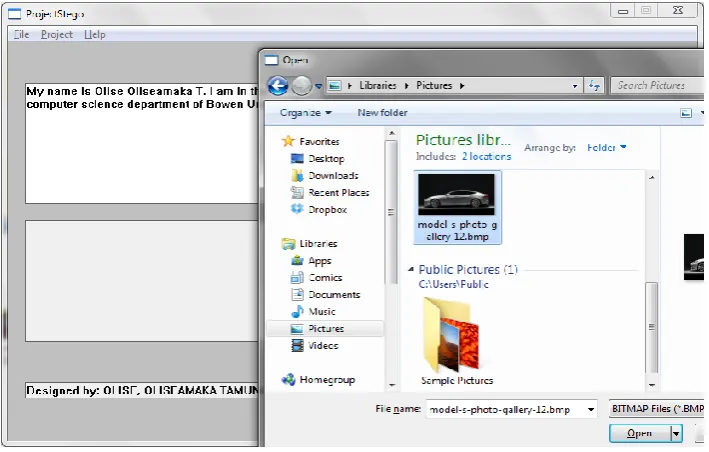
Task: Click the Libraries breadcrumb in address bar
Action: click(x=378, y=85)
